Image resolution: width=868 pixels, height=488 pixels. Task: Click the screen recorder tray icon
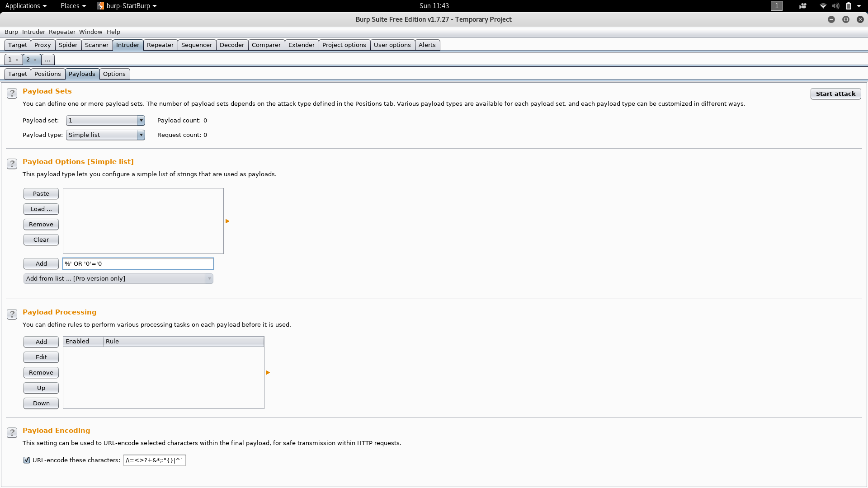pos(803,6)
